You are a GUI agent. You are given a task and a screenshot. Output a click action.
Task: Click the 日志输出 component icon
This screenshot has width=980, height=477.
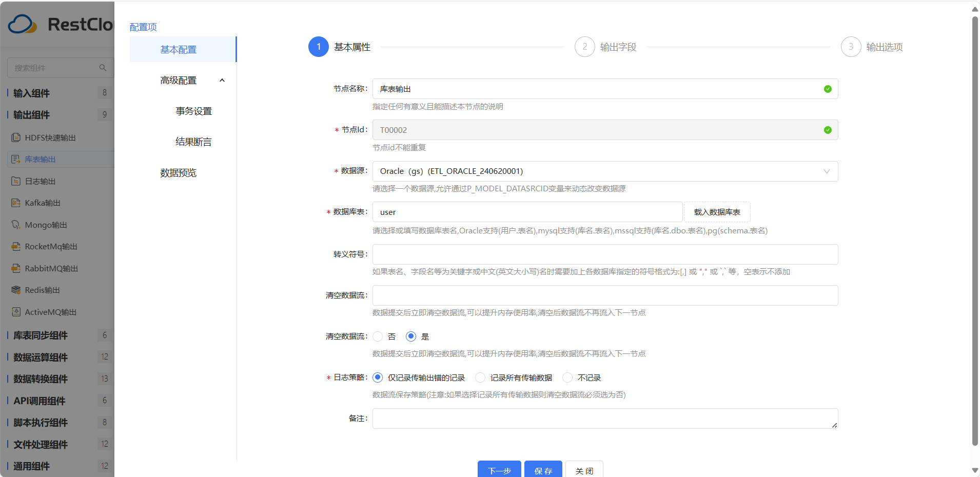[16, 181]
